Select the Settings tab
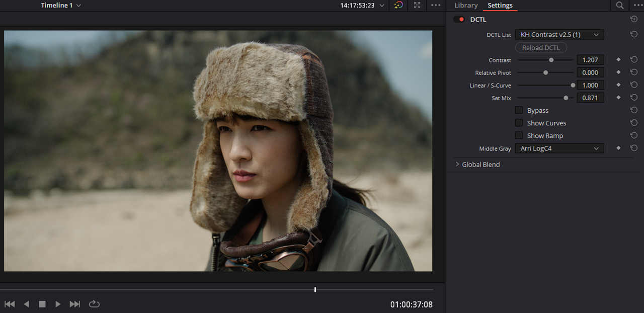644x313 pixels. 500,6
